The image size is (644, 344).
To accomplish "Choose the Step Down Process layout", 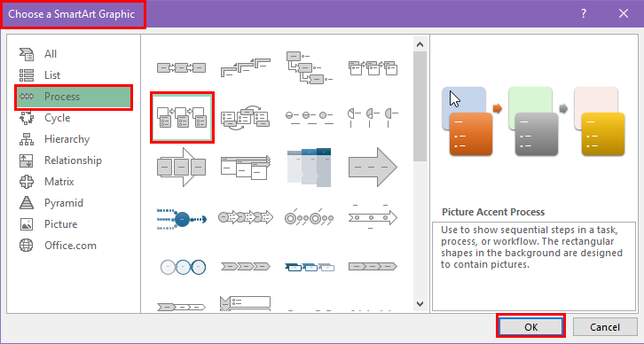I will (309, 67).
